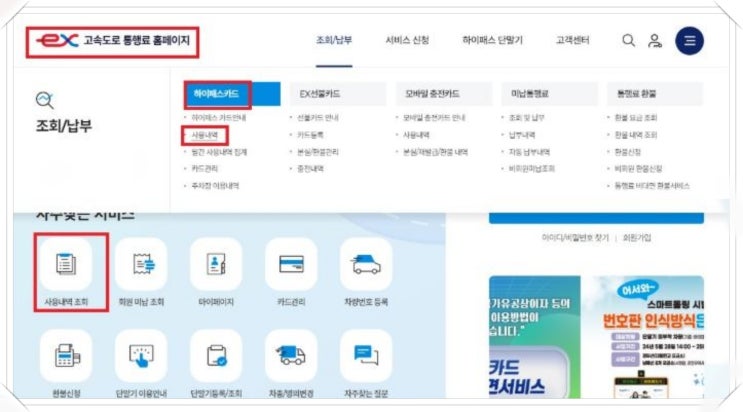Click 사용내역 under 모바일 충전카드

pyautogui.click(x=416, y=135)
